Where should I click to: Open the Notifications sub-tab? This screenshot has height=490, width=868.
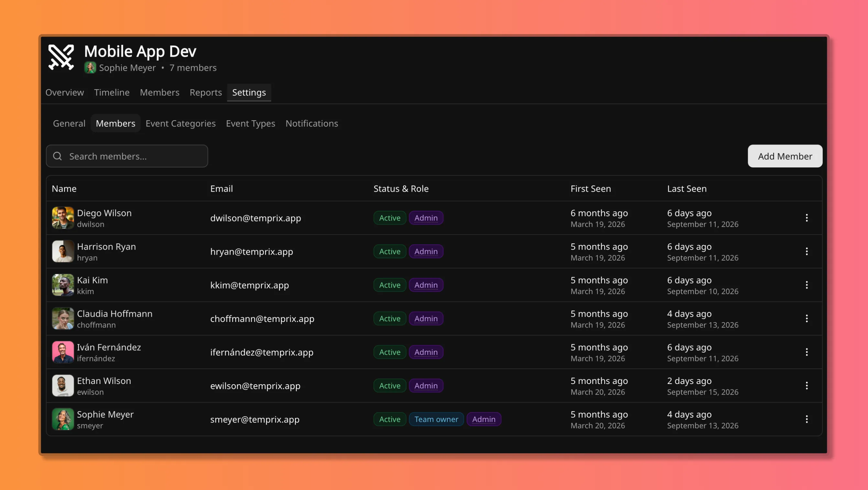[x=312, y=123]
